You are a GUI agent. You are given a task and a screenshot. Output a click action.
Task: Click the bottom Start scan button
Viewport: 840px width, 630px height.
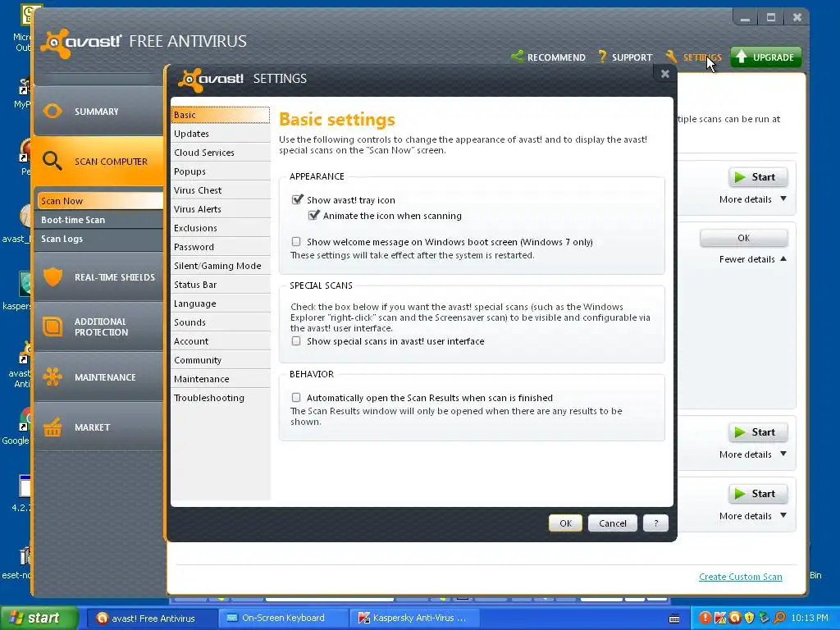tap(757, 493)
